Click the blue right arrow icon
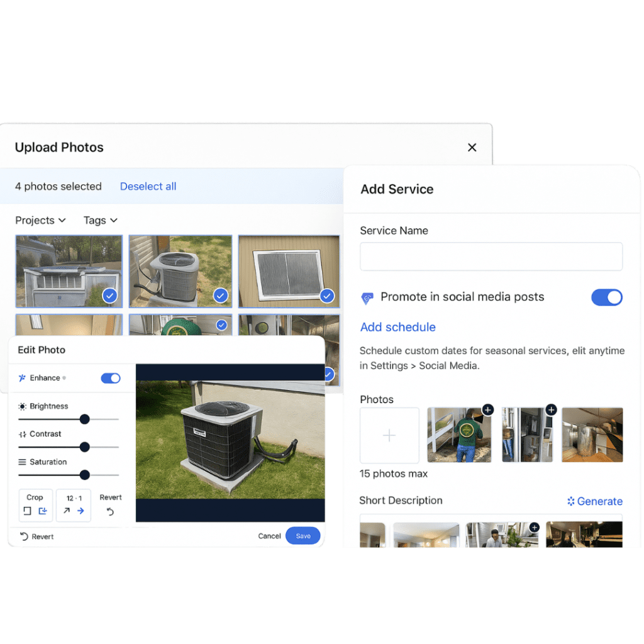 coord(80,511)
